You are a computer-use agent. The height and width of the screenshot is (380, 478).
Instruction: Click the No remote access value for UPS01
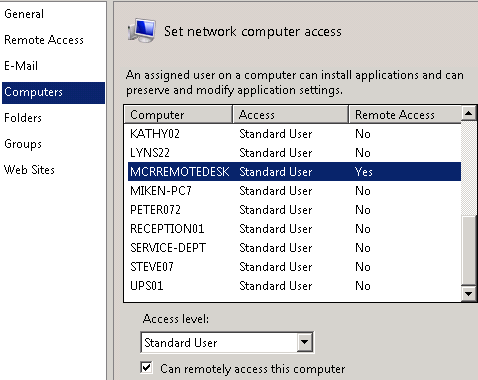click(363, 286)
